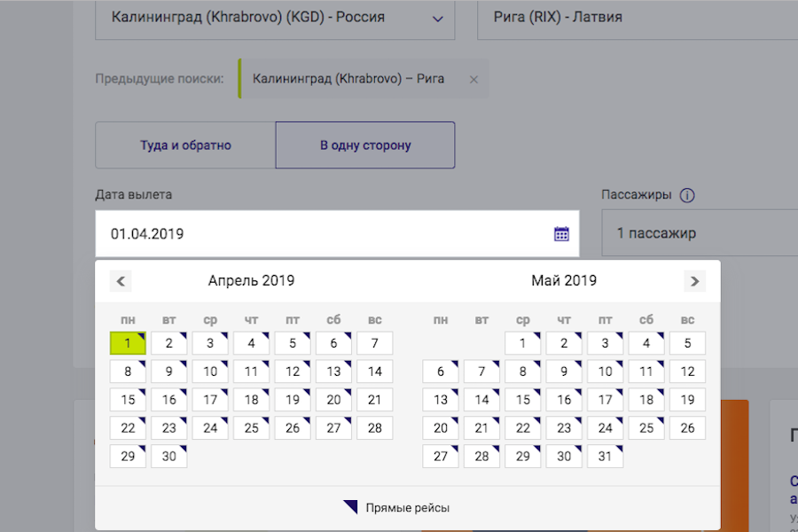Click the direct flights legend triangle icon
This screenshot has width=798, height=532.
point(349,506)
